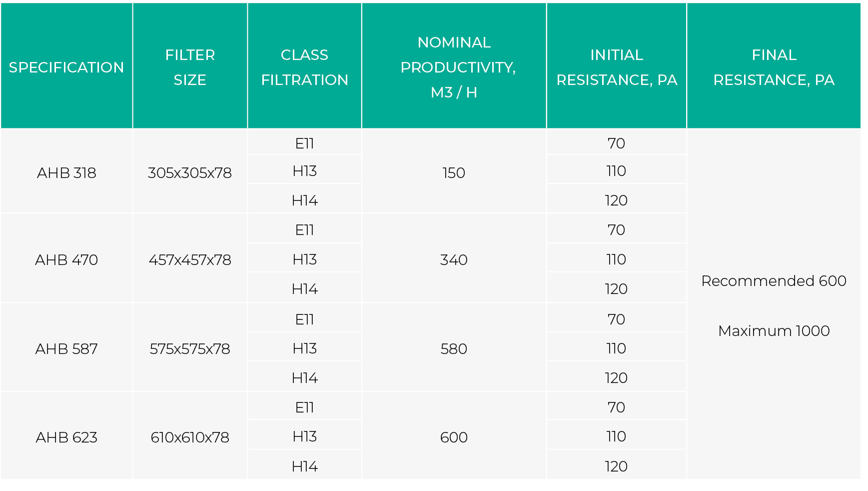
Task: Click the SPECIFICATION column header
Action: point(66,67)
